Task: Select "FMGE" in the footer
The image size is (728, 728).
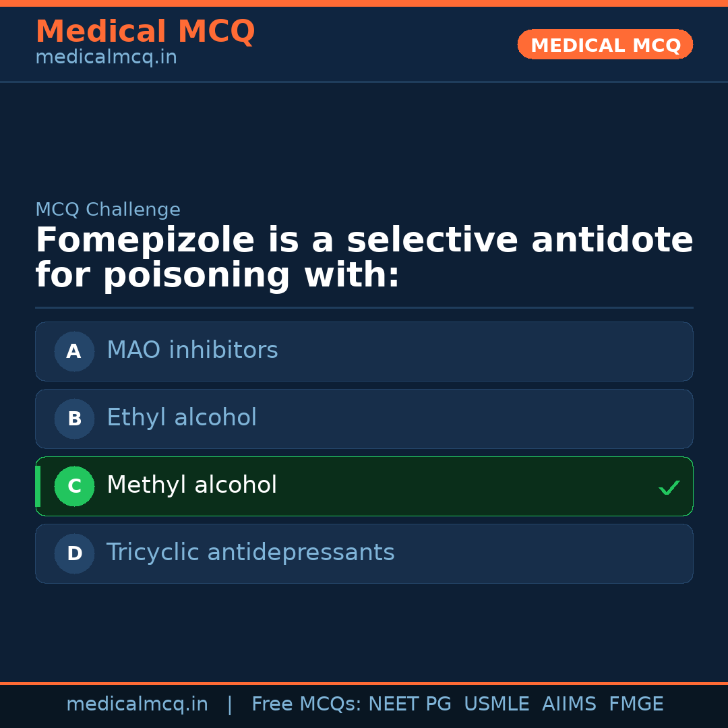Action: [x=636, y=704]
